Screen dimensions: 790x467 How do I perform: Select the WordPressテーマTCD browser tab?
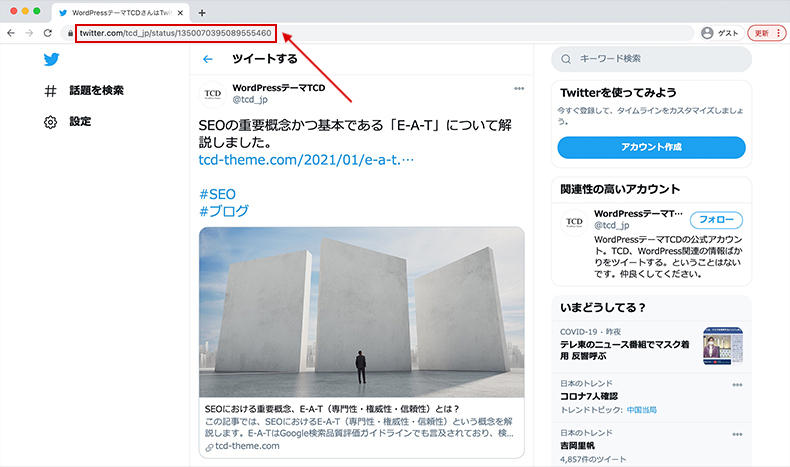120,13
